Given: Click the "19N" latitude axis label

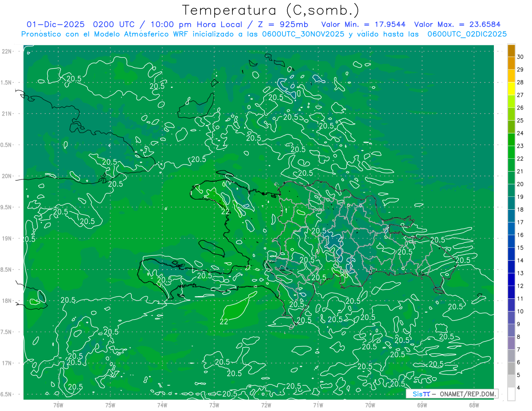Looking at the screenshot, I should click(x=8, y=238).
